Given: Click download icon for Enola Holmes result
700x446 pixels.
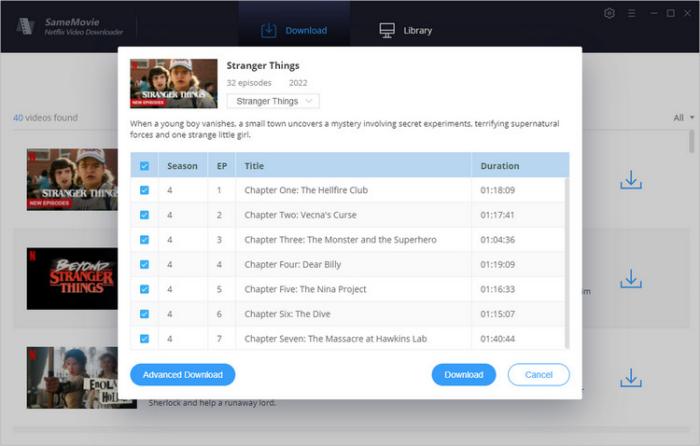Looking at the screenshot, I should point(630,378).
